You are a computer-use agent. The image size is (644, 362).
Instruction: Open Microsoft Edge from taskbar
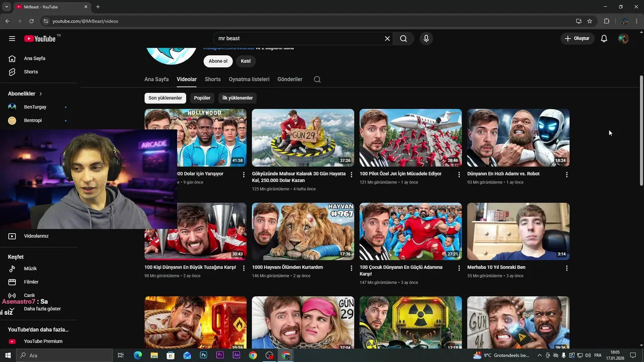(x=137, y=355)
